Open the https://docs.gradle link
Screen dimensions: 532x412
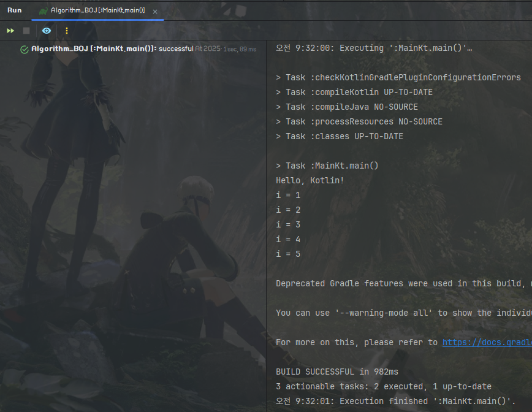(x=487, y=343)
